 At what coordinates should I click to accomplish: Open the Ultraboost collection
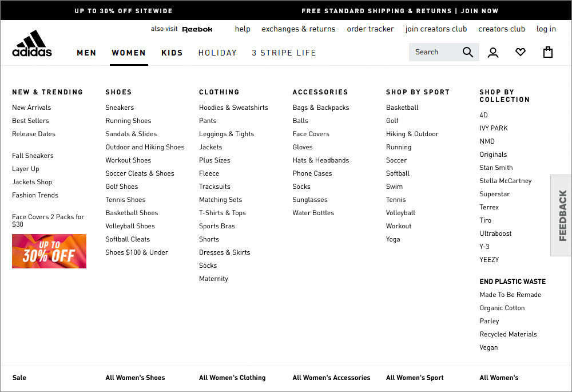(x=495, y=233)
